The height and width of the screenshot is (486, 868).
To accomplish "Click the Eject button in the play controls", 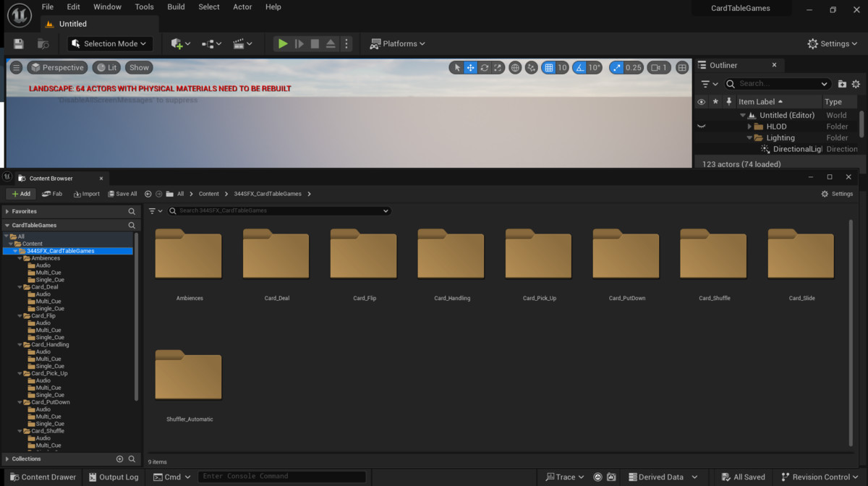I will (x=331, y=44).
